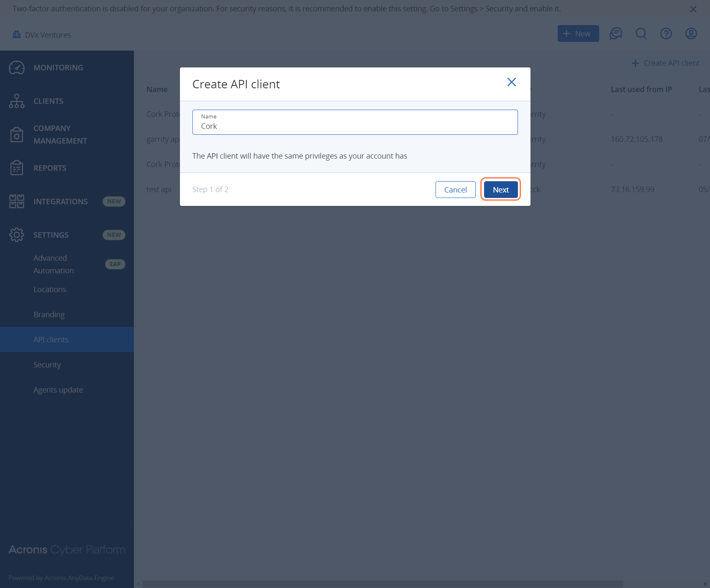The width and height of the screenshot is (710, 588).
Task: Select API clients in sidebar
Action: [x=67, y=339]
